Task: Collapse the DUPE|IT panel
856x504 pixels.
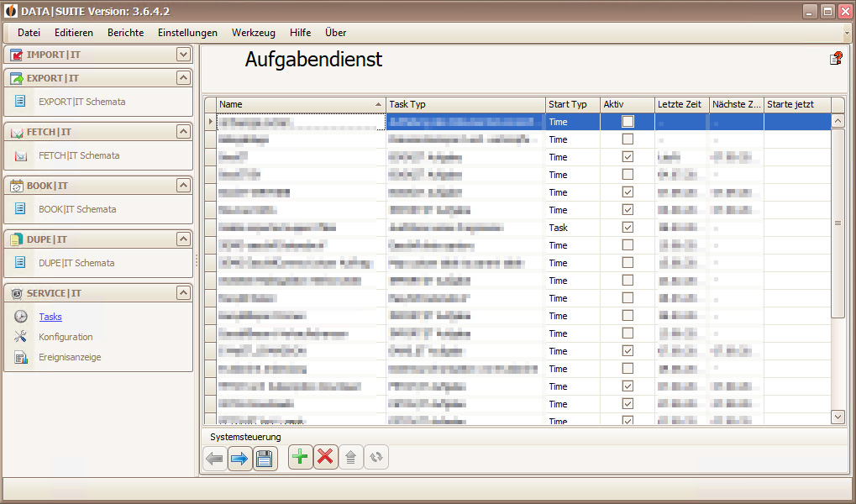Action: [183, 239]
